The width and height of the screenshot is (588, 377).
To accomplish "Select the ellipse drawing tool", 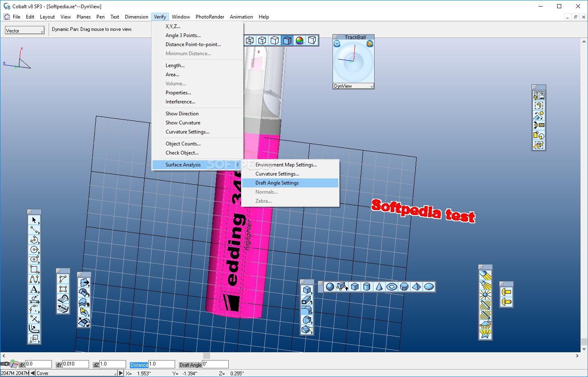I will 34,260.
